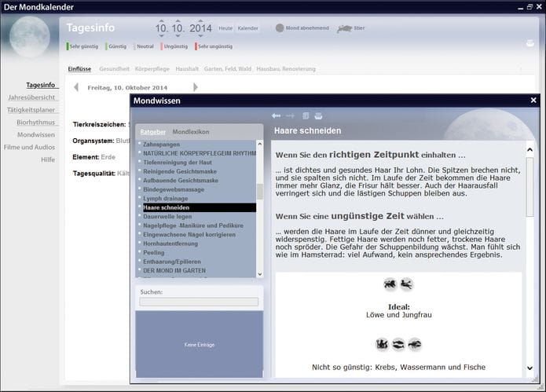Click the waning moon phase icon
This screenshot has width=546, height=392.
(280, 28)
